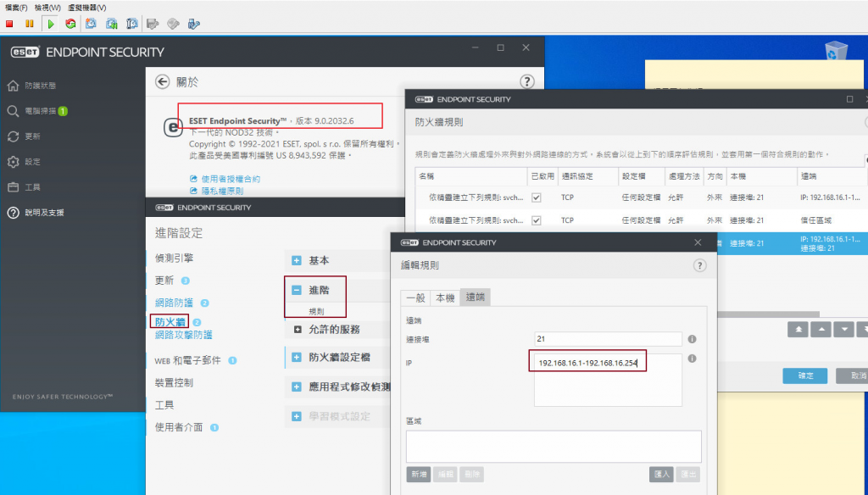The height and width of the screenshot is (495, 868).
Task: Click the IP range text field
Action: point(608,380)
